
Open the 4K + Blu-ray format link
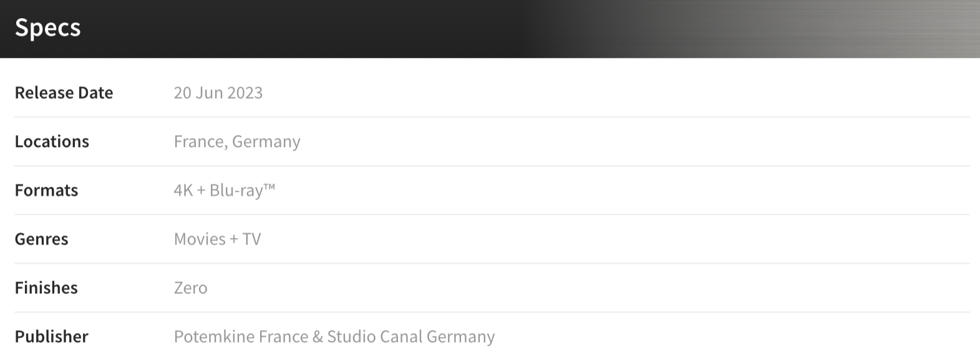225,190
